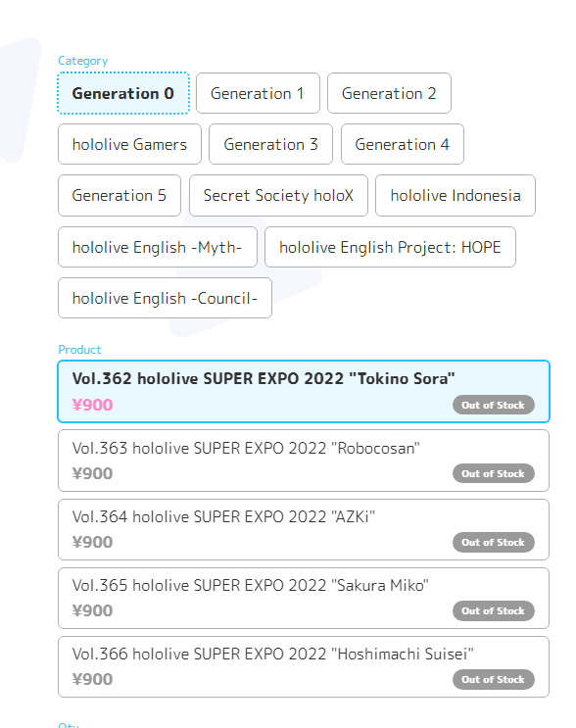Choose the Generation 1 category
This screenshot has width=576, height=728.
pos(258,93)
